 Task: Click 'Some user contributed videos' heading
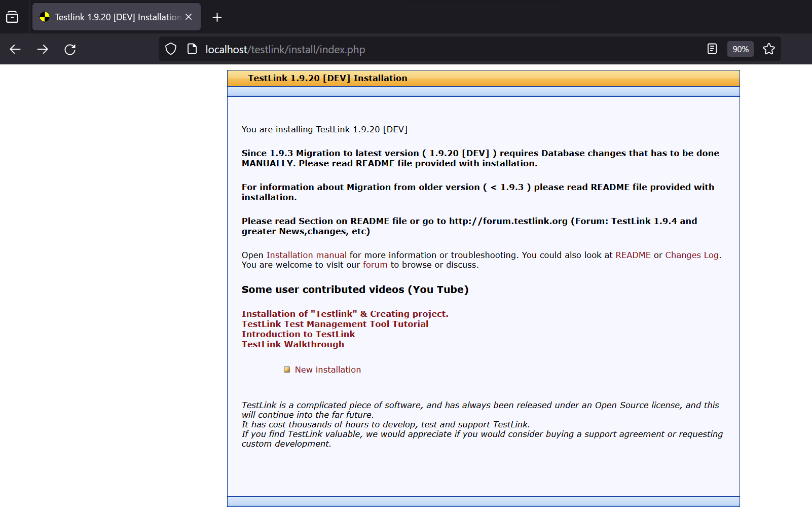pos(355,289)
